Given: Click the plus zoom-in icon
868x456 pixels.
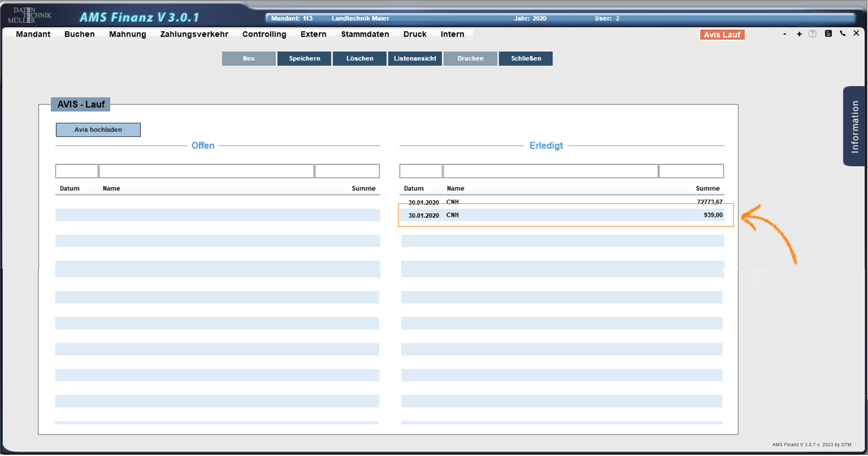Looking at the screenshot, I should click(x=799, y=34).
